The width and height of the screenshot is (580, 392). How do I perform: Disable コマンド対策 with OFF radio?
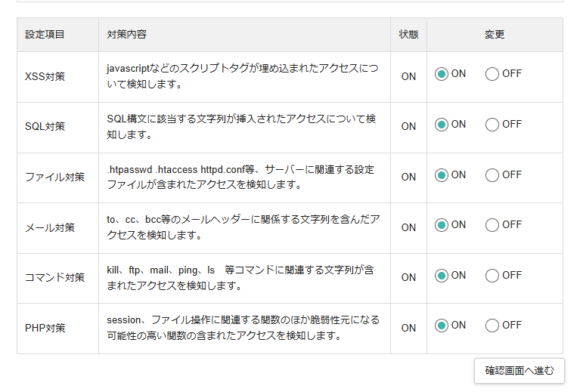pyautogui.click(x=492, y=276)
